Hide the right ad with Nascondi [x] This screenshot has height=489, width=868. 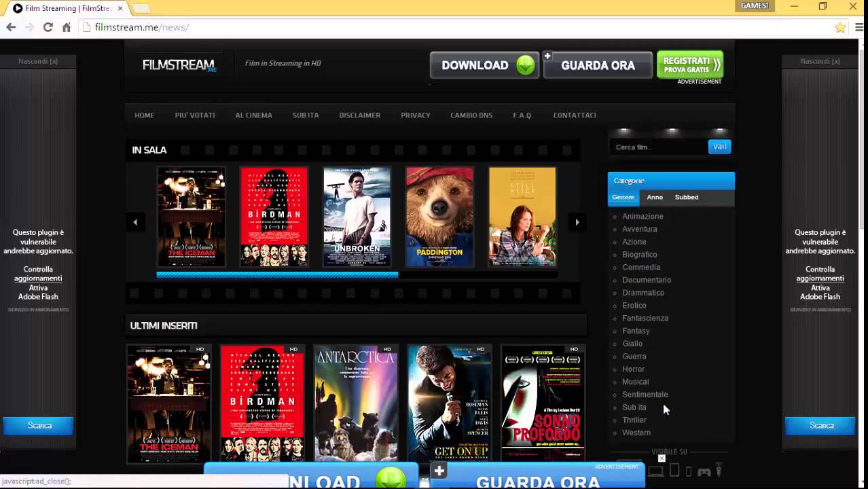(x=820, y=61)
